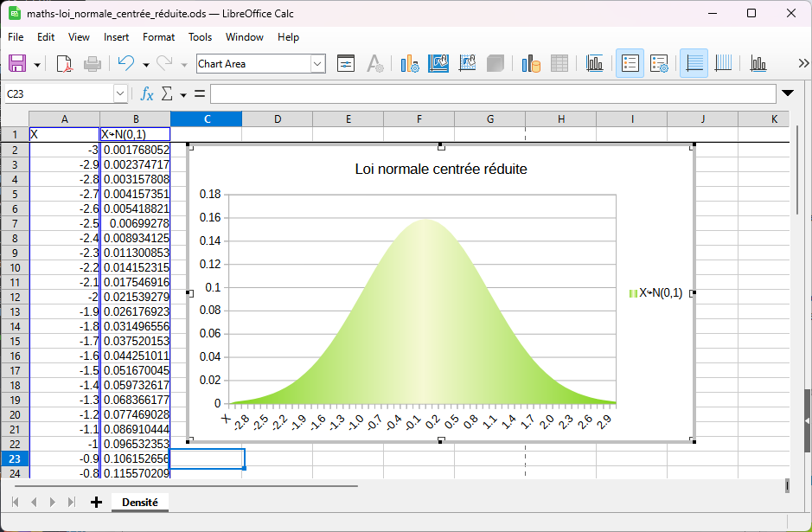
Task: Open the Redo history dropdown arrow
Action: click(x=184, y=65)
